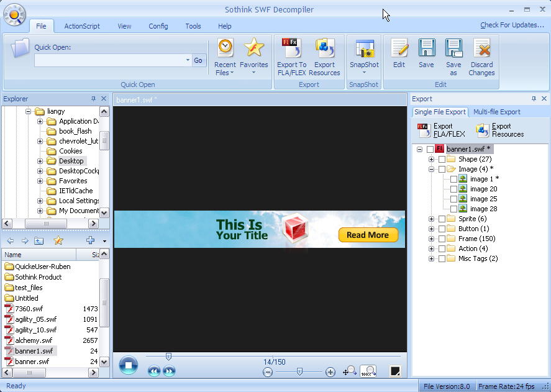Image resolution: width=551 pixels, height=392 pixels.
Task: Open the Quick Open dropdown arrow
Action: (x=188, y=60)
